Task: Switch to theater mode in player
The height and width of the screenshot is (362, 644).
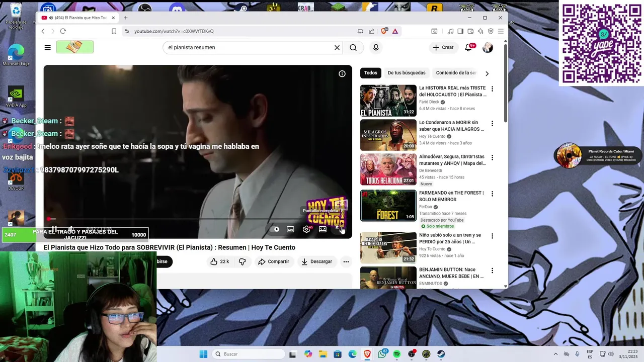Action: point(323,229)
